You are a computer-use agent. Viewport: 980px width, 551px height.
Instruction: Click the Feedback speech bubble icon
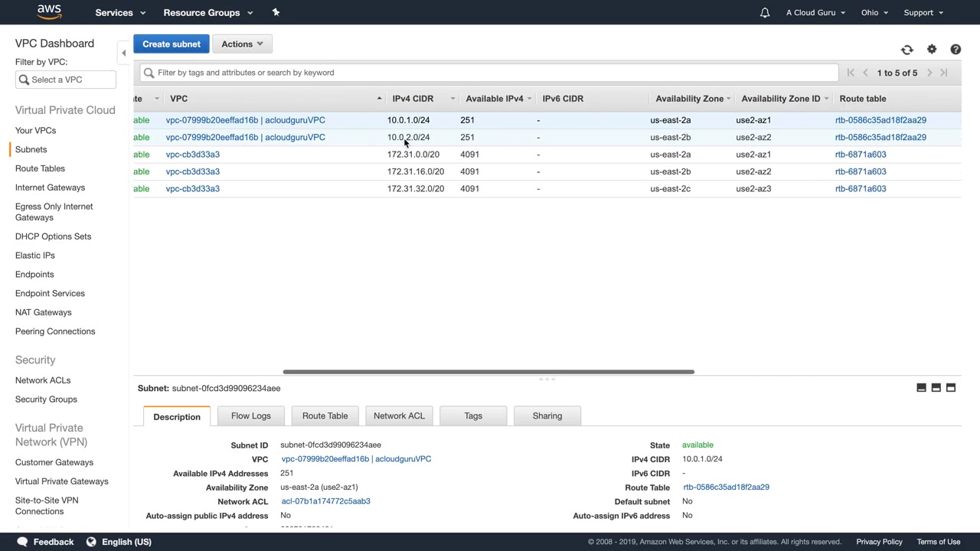22,542
